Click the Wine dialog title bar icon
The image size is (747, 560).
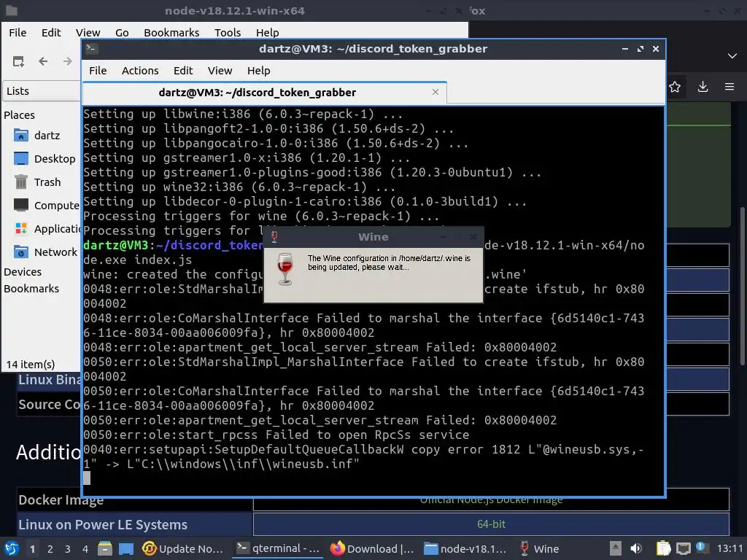(274, 237)
